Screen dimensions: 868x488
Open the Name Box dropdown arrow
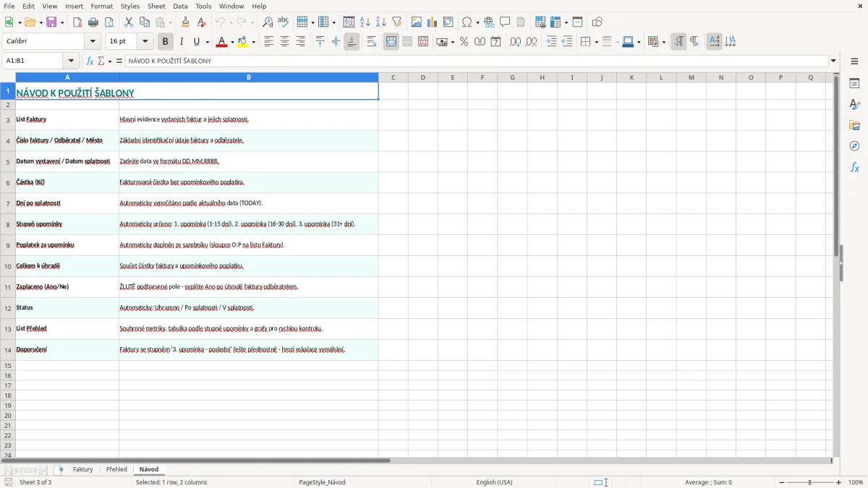pos(72,61)
